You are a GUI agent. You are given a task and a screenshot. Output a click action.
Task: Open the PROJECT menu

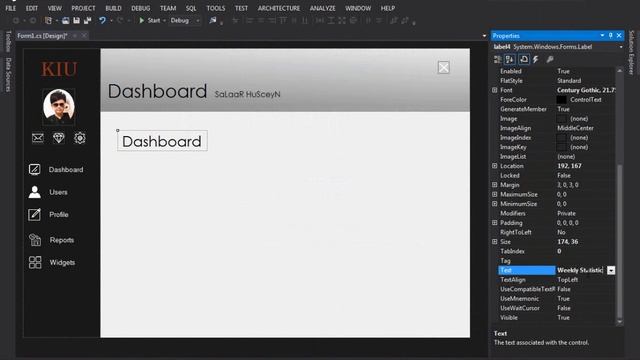[83, 8]
